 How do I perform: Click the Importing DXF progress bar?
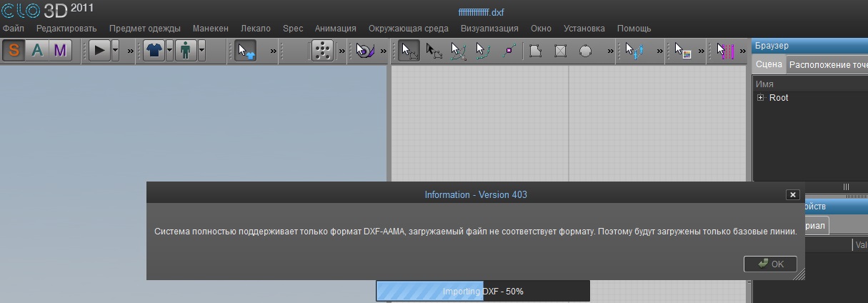point(483,292)
